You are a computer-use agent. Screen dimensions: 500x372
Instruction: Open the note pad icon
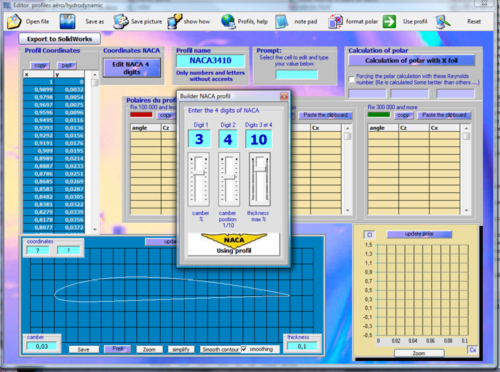282,22
